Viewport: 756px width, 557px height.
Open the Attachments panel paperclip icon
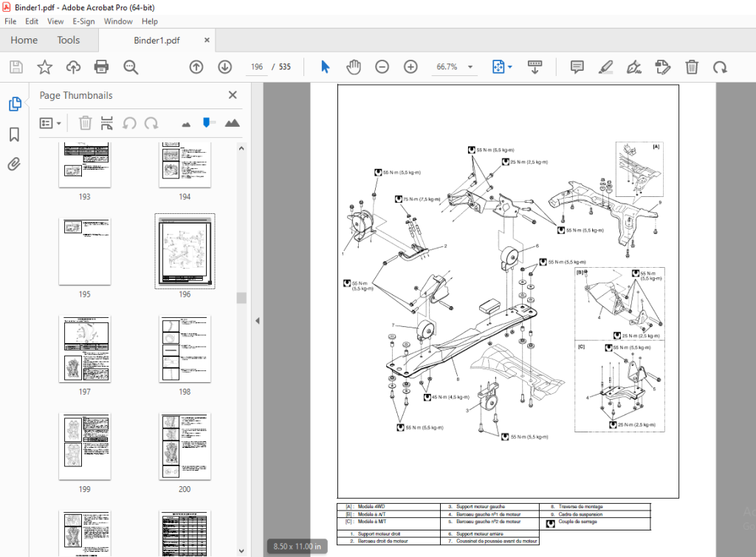pos(14,165)
